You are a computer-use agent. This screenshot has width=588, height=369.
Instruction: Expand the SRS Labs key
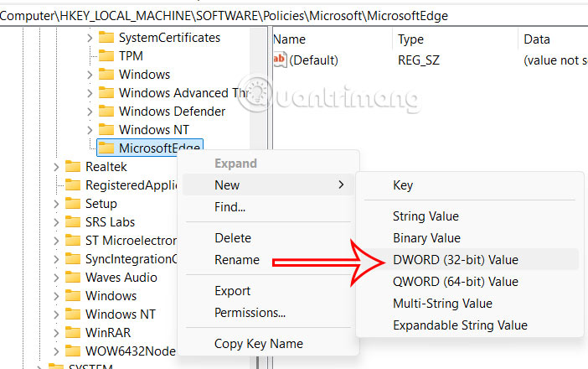click(x=56, y=222)
